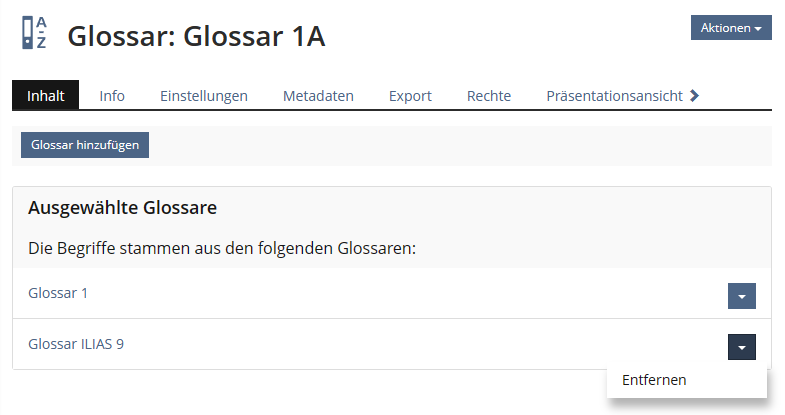
Task: Go to the Einstellungen tab
Action: [204, 96]
